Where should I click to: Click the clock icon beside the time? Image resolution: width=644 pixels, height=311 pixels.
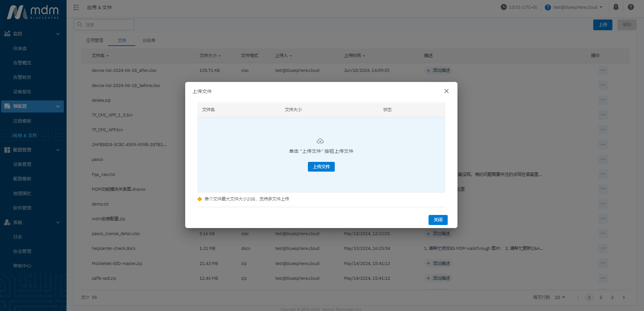(x=504, y=7)
